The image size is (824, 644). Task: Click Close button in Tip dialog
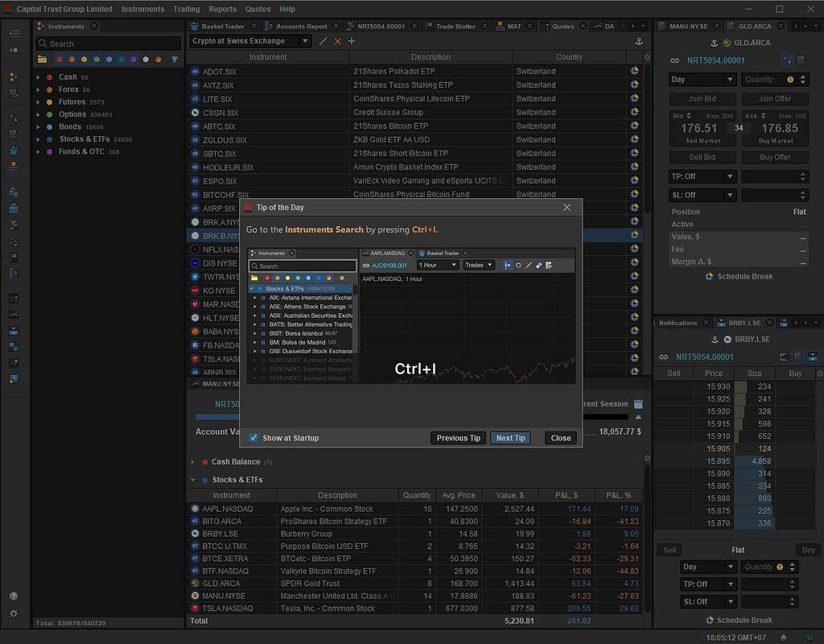tap(561, 438)
